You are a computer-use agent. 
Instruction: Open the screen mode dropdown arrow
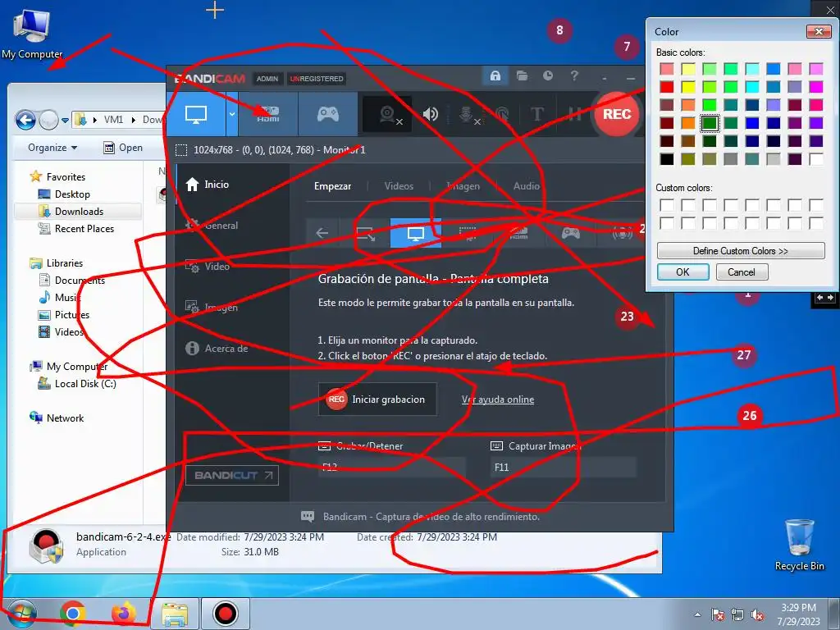click(232, 113)
